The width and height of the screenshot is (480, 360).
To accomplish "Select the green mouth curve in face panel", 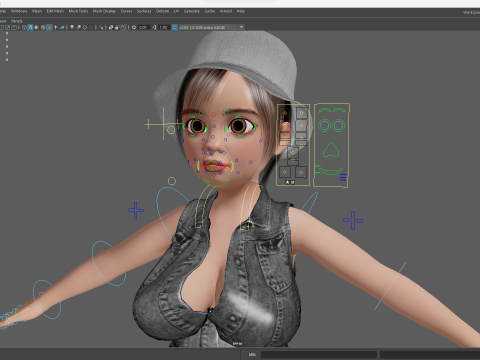I will pos(330,171).
